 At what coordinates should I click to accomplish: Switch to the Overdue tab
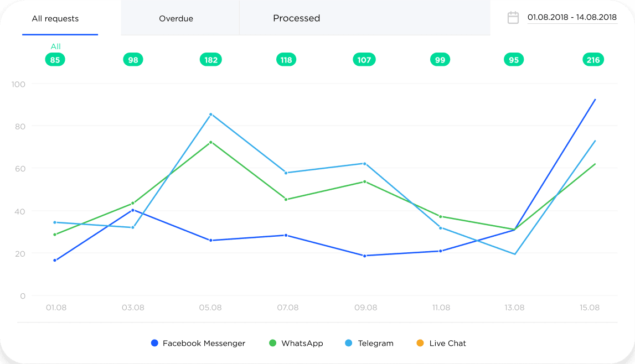coord(176,19)
